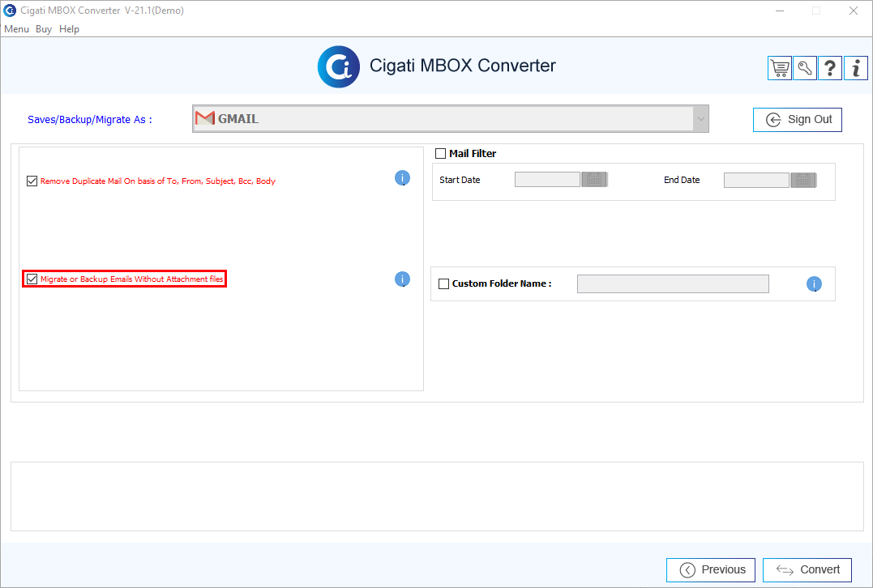
Task: Click the Cigati logo in header
Action: [339, 66]
